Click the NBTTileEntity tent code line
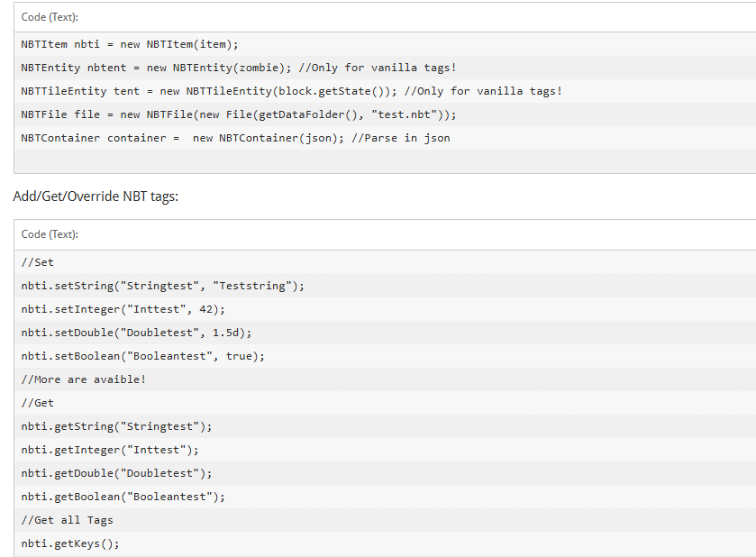Viewport: 756px width, 557px height. pyautogui.click(x=291, y=91)
